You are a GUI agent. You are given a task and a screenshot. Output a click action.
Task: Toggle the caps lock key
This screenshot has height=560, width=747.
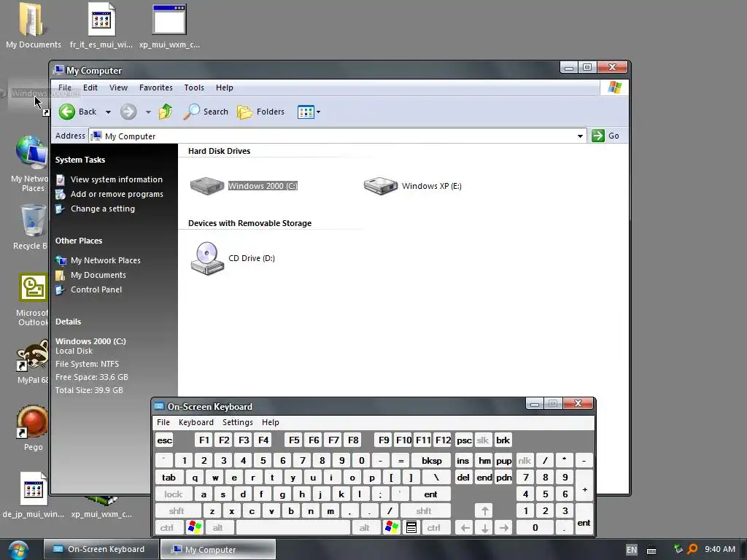(x=174, y=495)
